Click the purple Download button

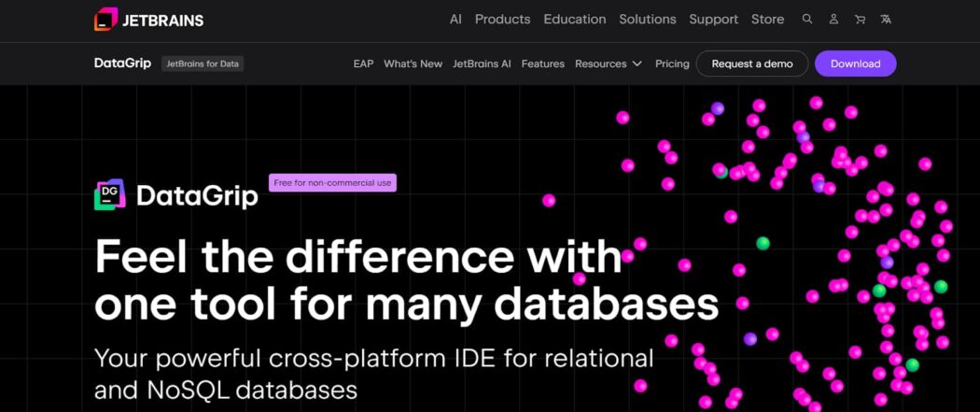tap(856, 64)
